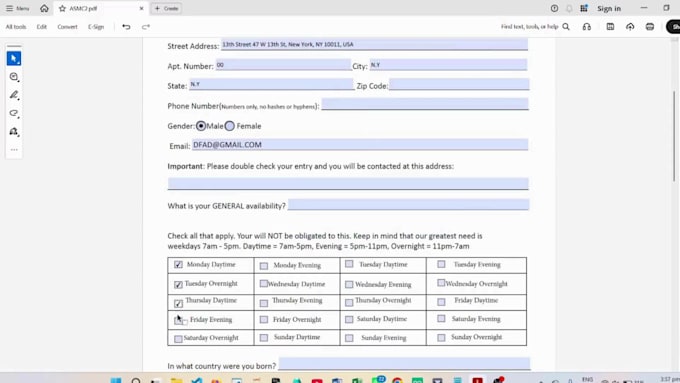The image size is (680, 383).
Task: Open All tools panel
Action: coord(16,27)
